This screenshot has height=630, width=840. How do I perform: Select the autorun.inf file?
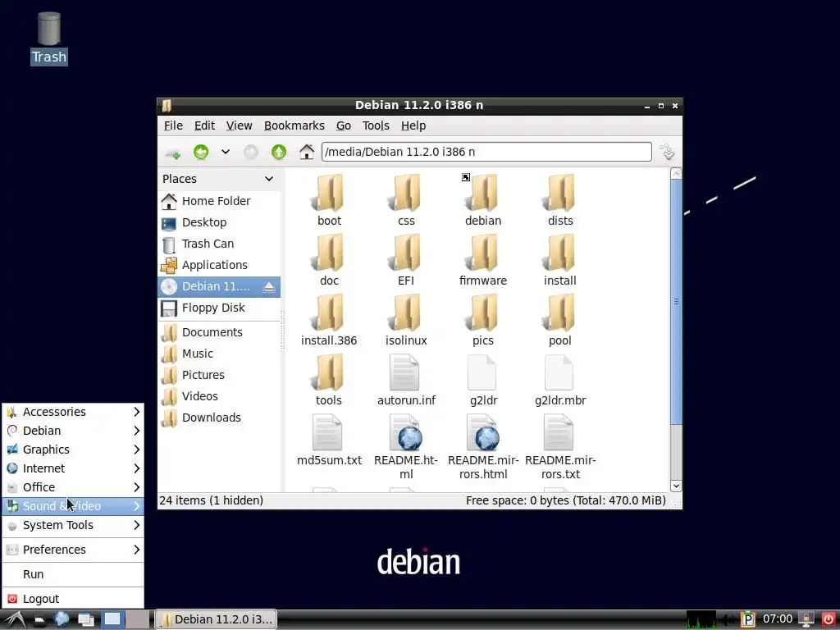pos(406,380)
